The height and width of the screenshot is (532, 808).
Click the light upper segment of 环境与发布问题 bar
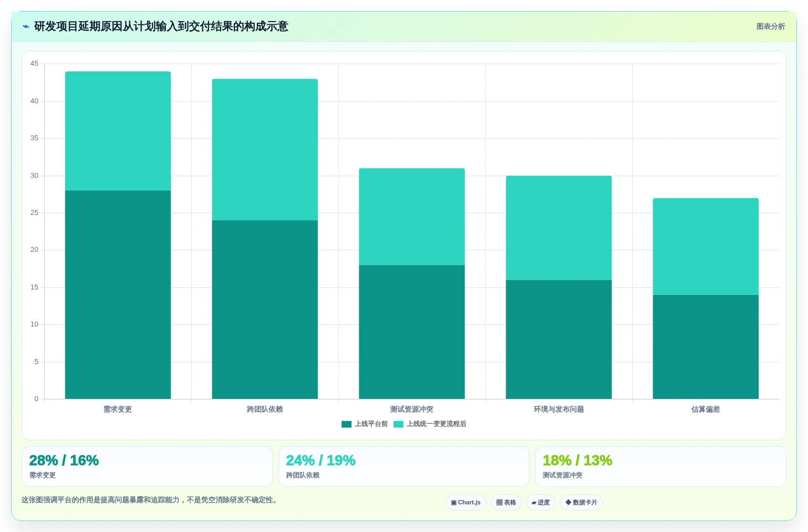(x=559, y=228)
